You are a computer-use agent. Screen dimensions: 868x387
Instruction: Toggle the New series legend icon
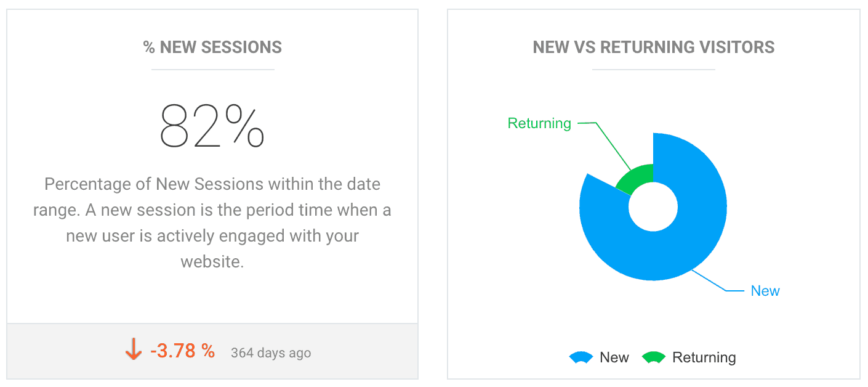pyautogui.click(x=581, y=357)
